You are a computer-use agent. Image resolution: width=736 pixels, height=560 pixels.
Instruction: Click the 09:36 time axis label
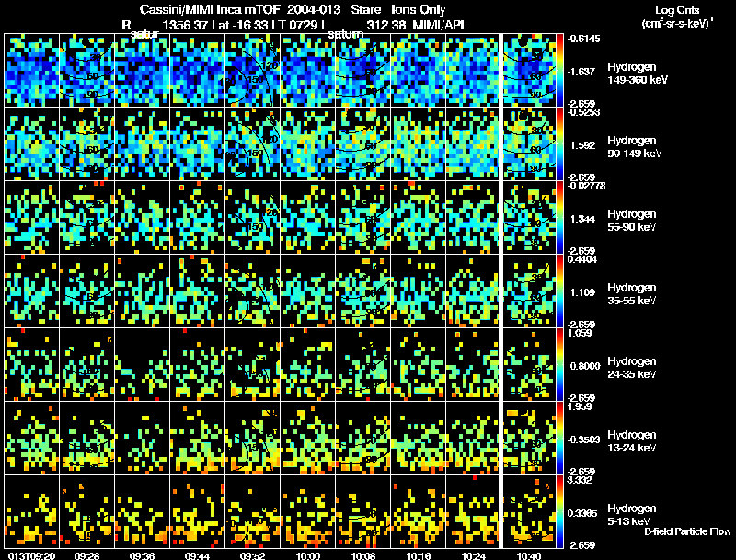pos(143,555)
